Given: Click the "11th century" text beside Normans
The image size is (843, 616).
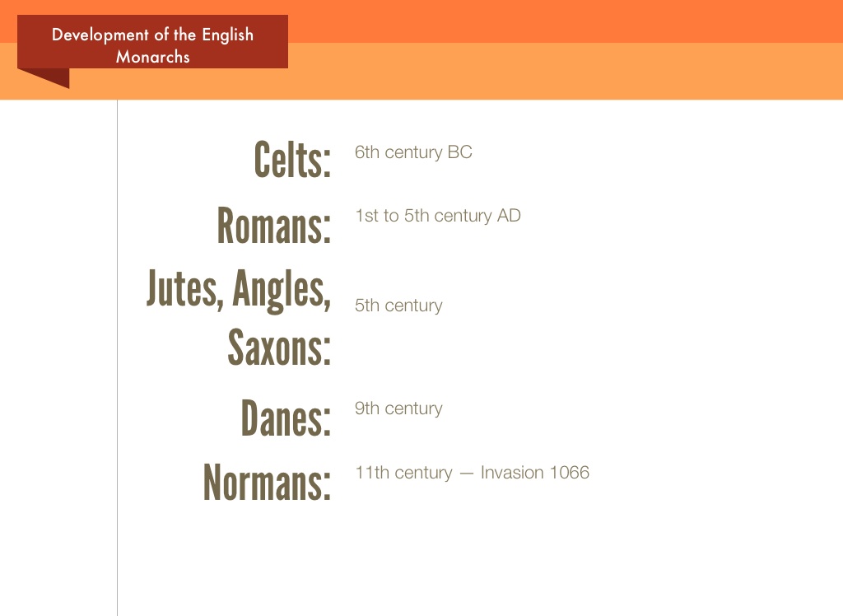Looking at the screenshot, I should 403,473.
